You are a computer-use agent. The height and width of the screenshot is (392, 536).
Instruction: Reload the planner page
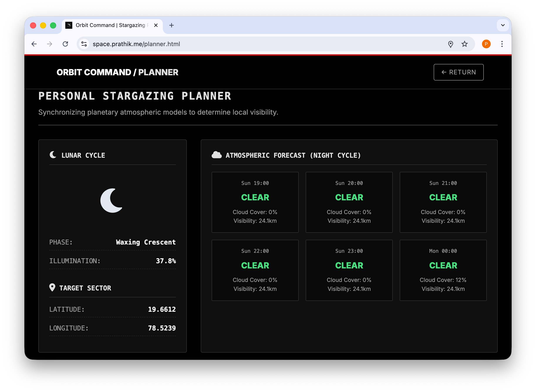point(65,44)
